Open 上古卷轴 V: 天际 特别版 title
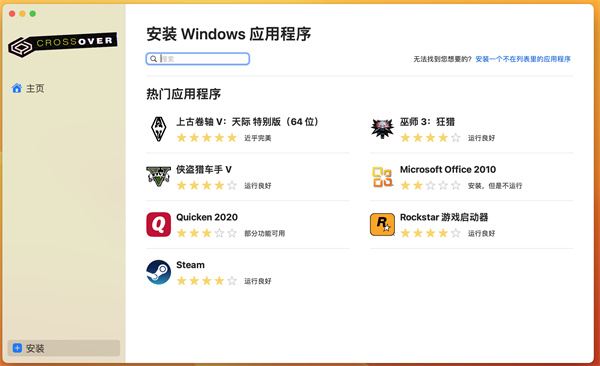The image size is (600, 366). click(x=247, y=122)
